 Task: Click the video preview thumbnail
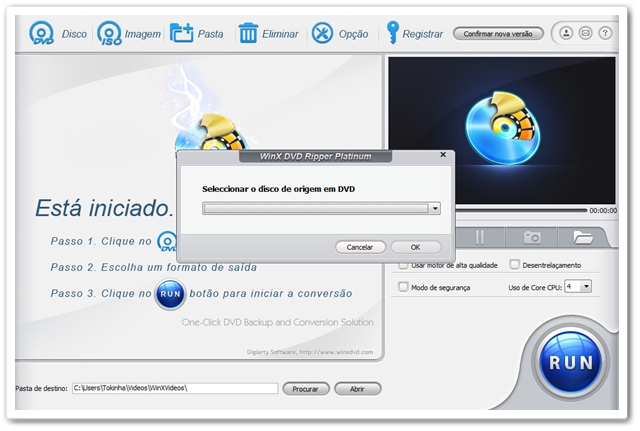(502, 130)
